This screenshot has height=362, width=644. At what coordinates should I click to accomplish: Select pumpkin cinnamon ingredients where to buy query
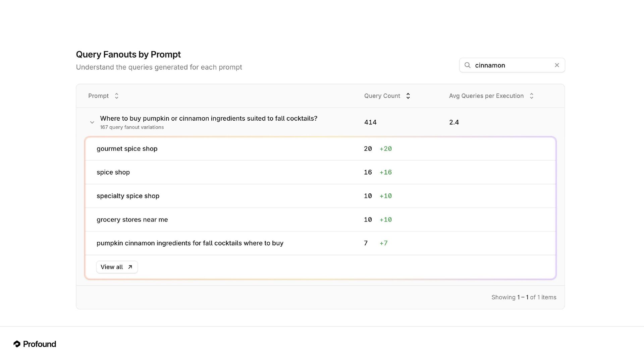[x=190, y=243]
